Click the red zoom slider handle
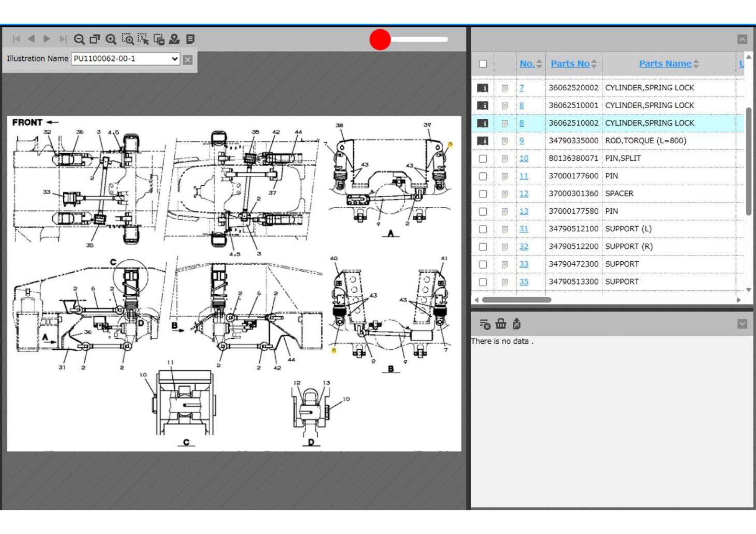The height and width of the screenshot is (534, 756). tap(380, 40)
